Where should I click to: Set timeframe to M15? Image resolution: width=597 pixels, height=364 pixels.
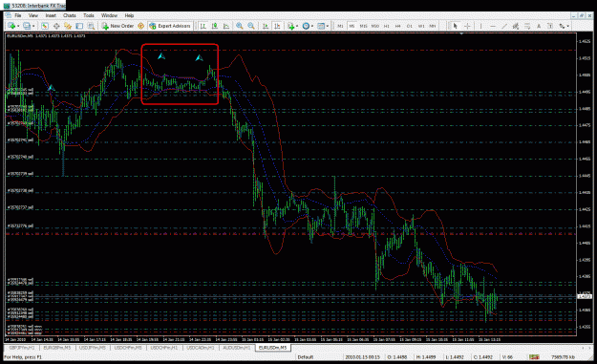tap(364, 26)
